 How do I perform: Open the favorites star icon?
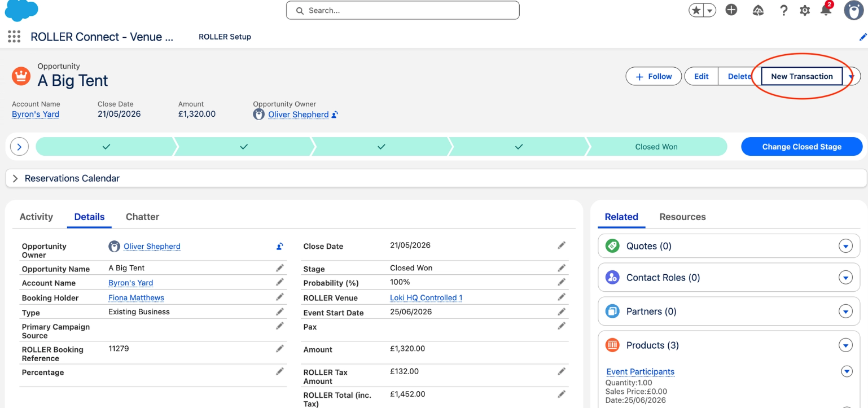(x=696, y=10)
